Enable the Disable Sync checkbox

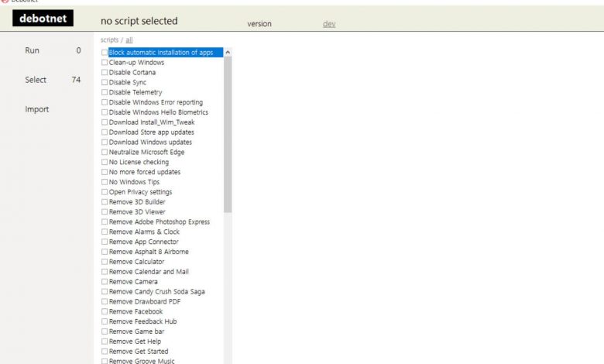tap(105, 82)
